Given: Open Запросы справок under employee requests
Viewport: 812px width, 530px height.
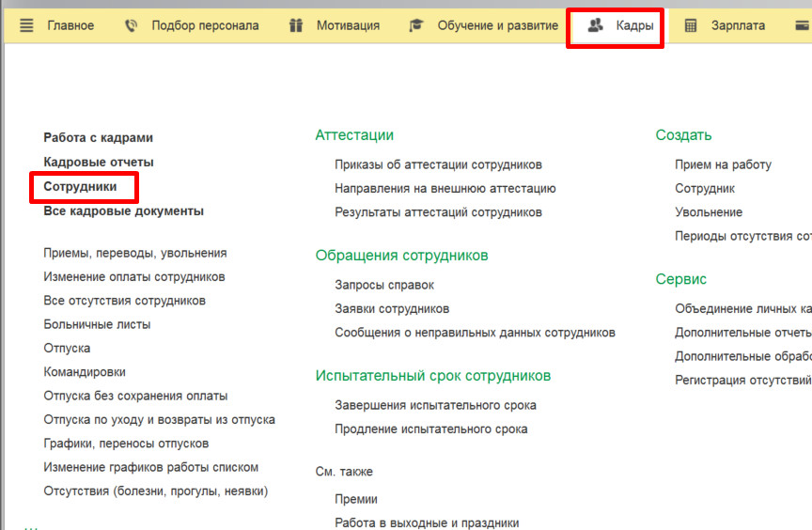Looking at the screenshot, I should pos(384,285).
